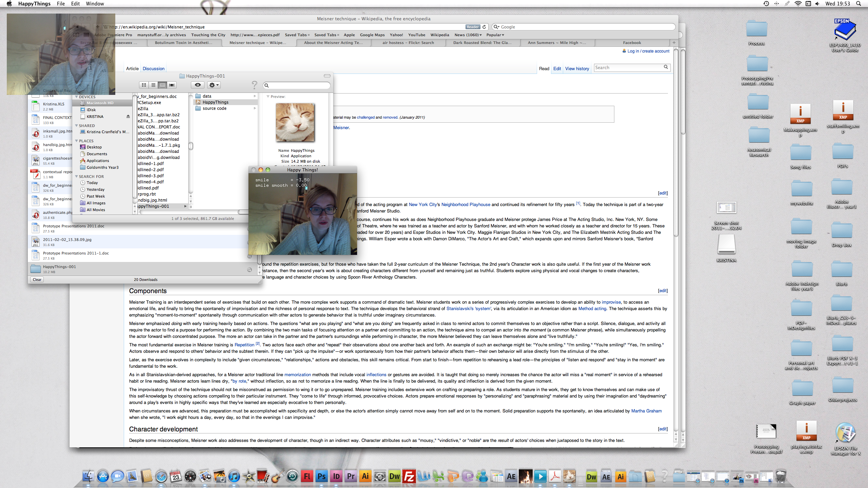Toggle Safari Reader mode
The height and width of the screenshot is (488, 868).
click(472, 27)
